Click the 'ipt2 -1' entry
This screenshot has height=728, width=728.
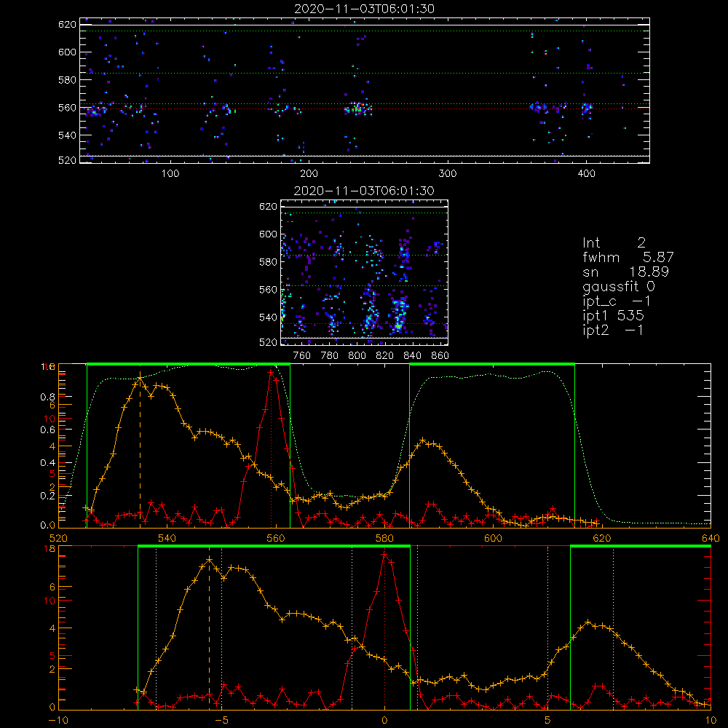point(613,330)
